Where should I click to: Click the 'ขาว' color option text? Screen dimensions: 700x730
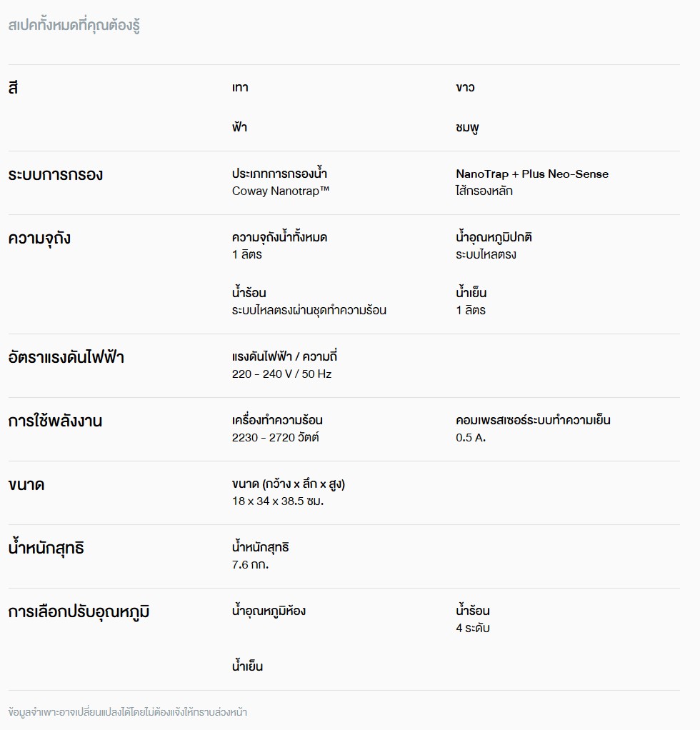[x=465, y=88]
